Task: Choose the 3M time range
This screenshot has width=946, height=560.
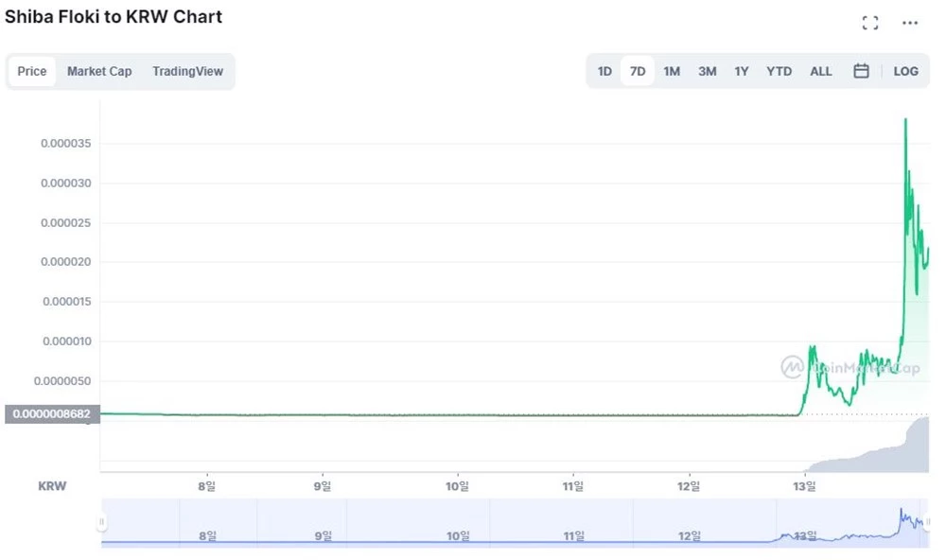Action: 707,71
